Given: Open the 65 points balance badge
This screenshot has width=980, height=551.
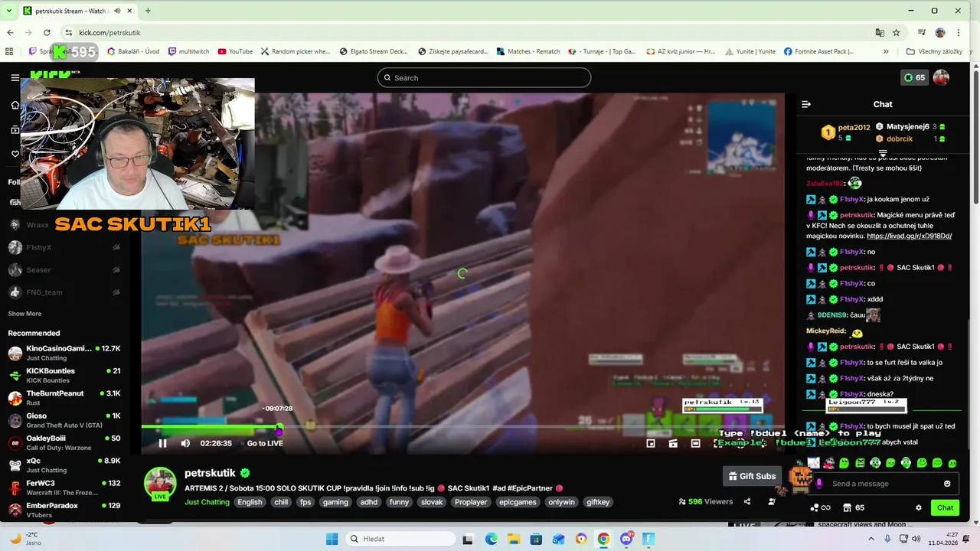Looking at the screenshot, I should [x=914, y=77].
